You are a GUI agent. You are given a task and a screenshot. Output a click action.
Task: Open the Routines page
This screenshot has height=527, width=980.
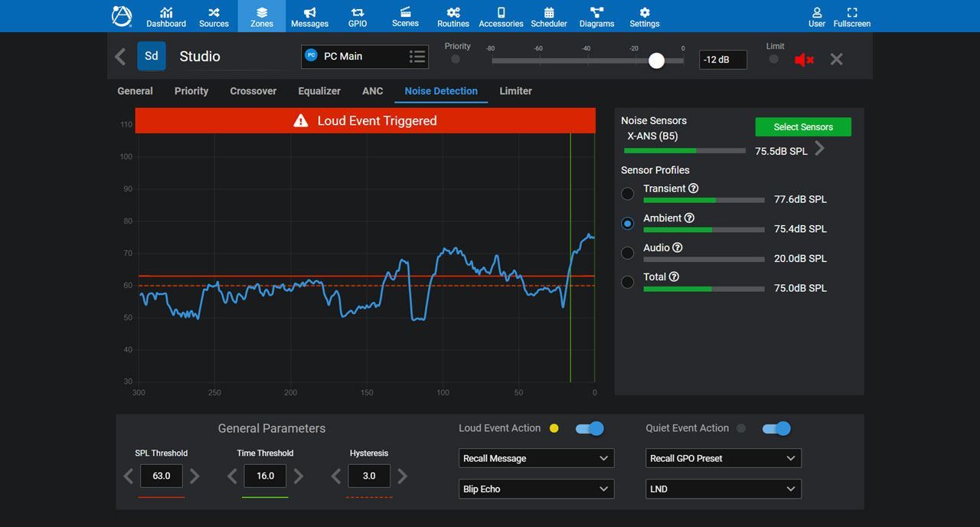pyautogui.click(x=452, y=15)
